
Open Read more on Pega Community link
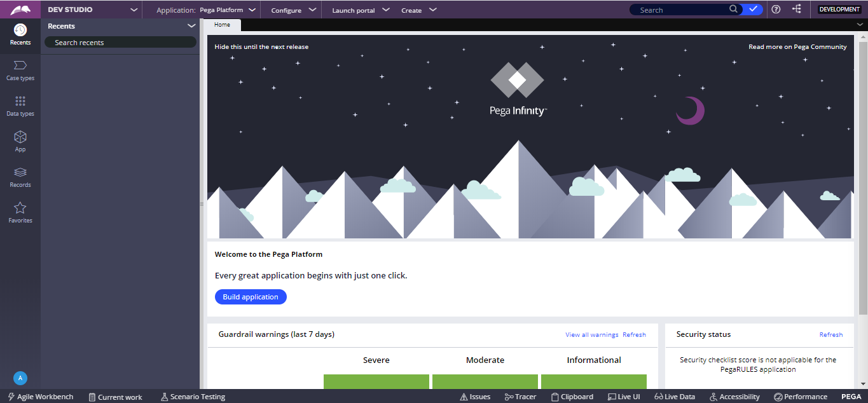tap(797, 46)
